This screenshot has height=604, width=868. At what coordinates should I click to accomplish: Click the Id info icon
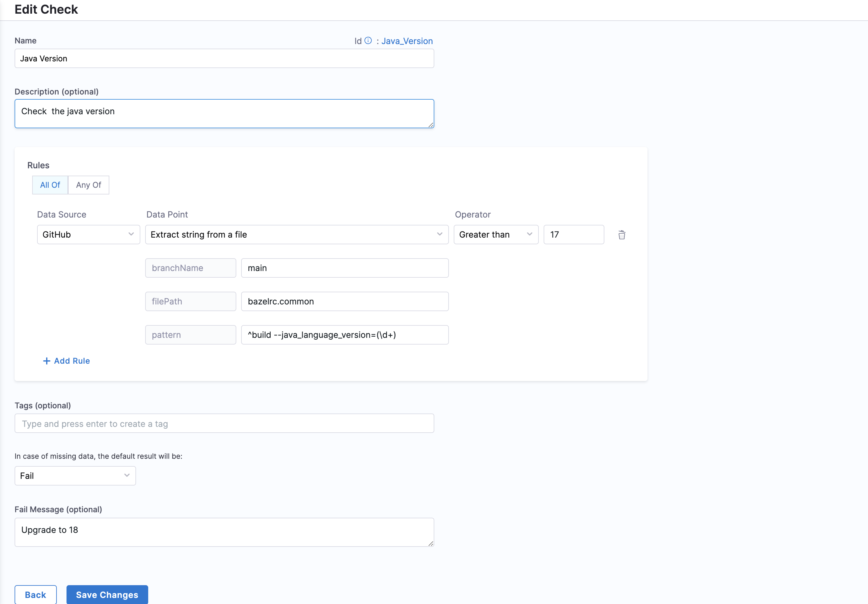click(368, 41)
